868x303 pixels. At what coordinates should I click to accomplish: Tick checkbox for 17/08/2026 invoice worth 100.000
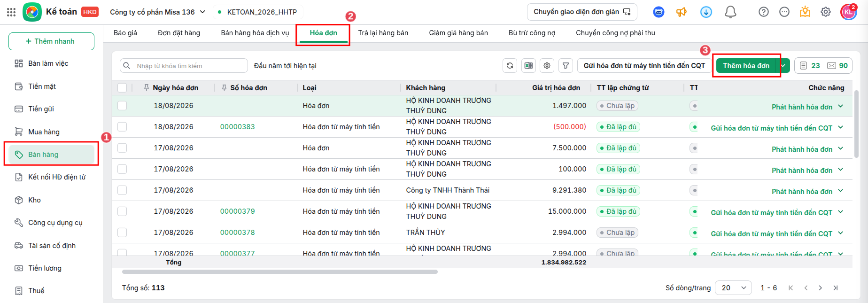tap(122, 169)
